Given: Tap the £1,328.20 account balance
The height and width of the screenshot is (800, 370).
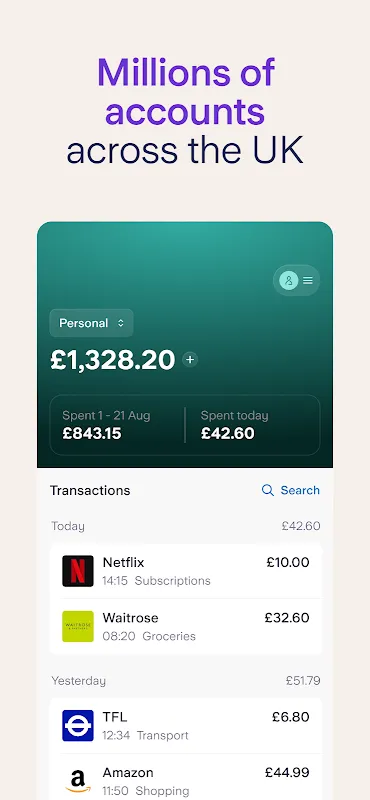Looking at the screenshot, I should pos(113,360).
